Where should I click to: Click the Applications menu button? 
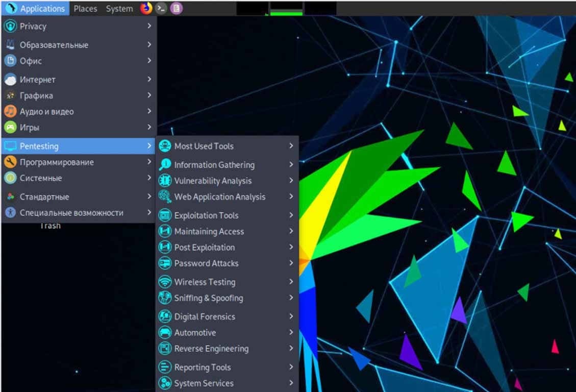coord(36,9)
